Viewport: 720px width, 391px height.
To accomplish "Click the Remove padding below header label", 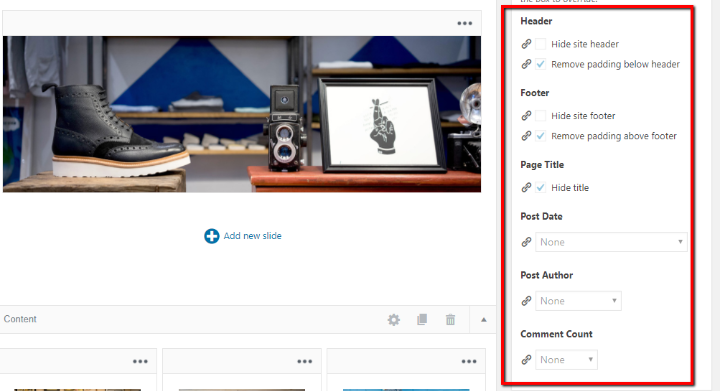I will click(615, 64).
